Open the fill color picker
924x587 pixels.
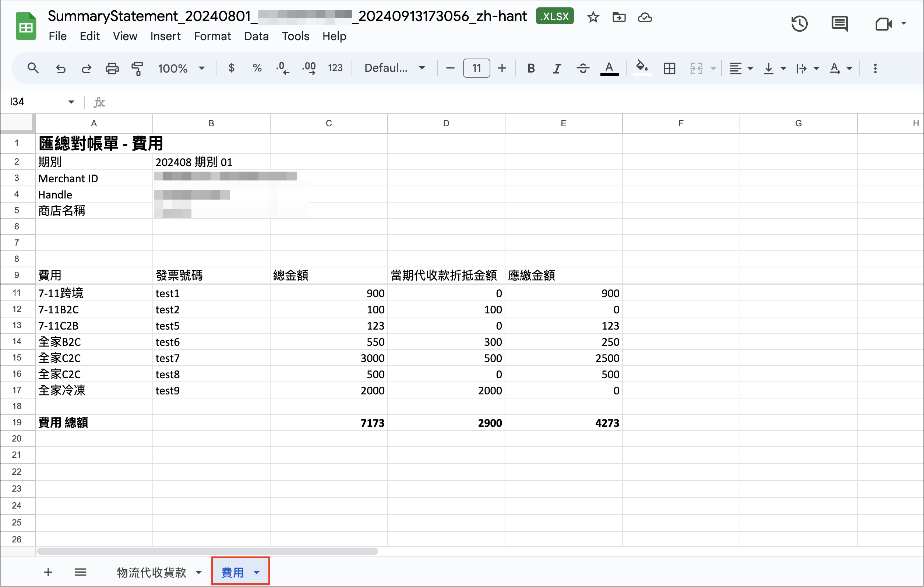(642, 67)
